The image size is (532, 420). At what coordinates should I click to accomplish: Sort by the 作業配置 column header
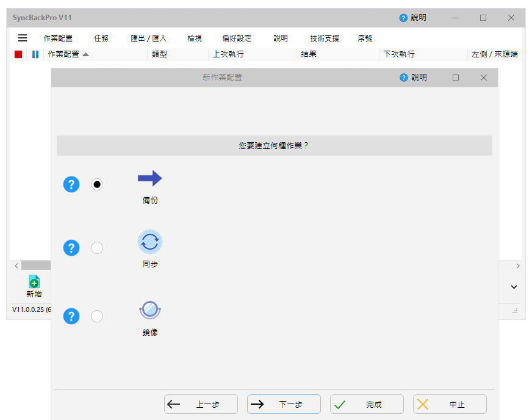click(63, 54)
